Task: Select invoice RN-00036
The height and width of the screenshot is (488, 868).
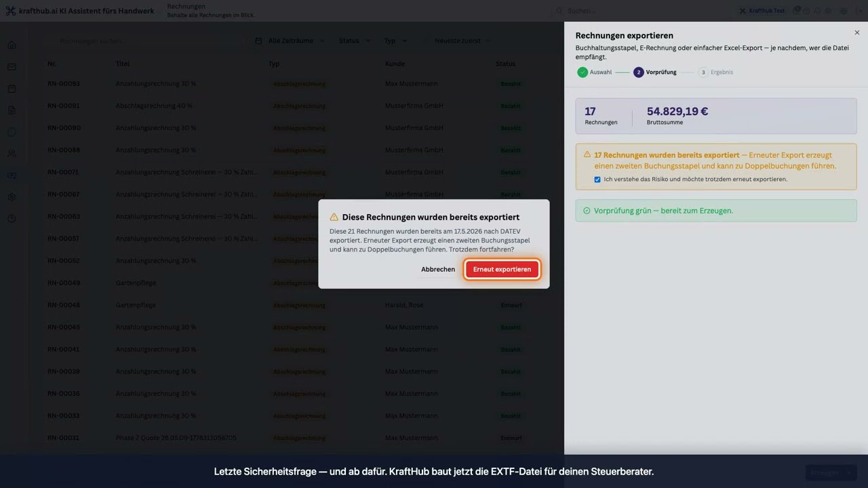Action: (64, 394)
